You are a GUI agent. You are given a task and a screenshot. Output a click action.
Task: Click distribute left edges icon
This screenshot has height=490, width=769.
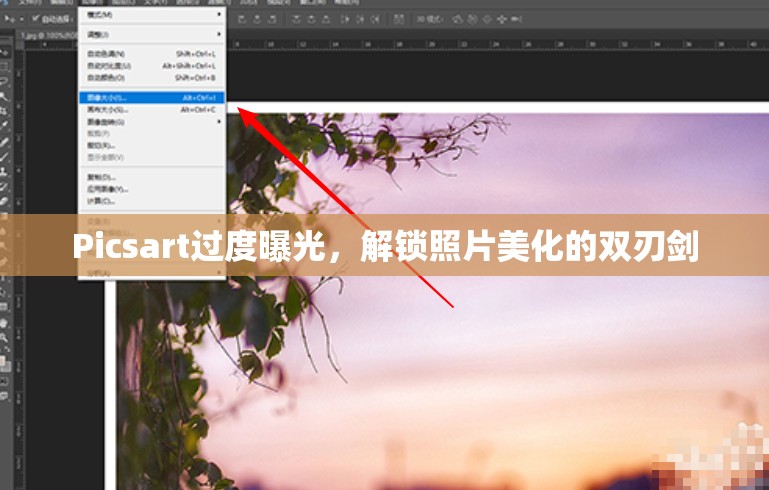pyautogui.click(x=345, y=19)
